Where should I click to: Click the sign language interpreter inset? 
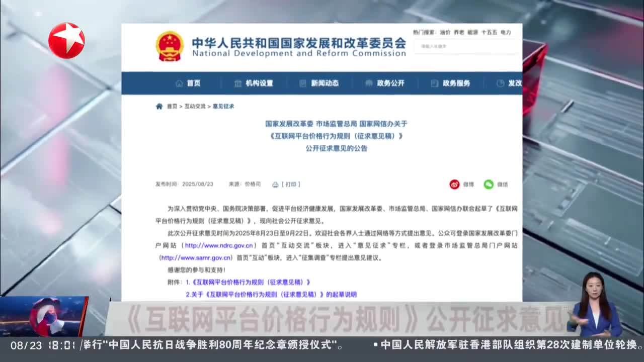pyautogui.click(x=594, y=305)
